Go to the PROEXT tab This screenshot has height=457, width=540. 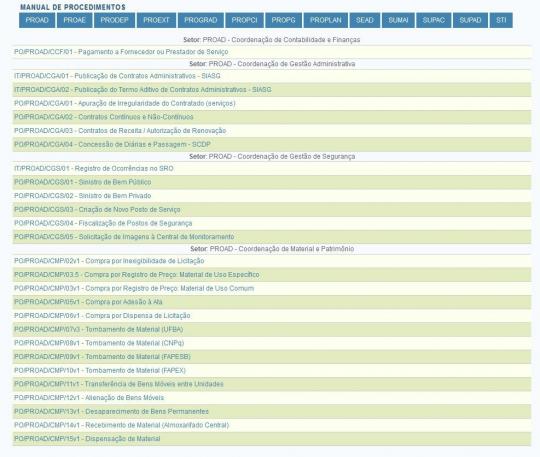click(156, 20)
